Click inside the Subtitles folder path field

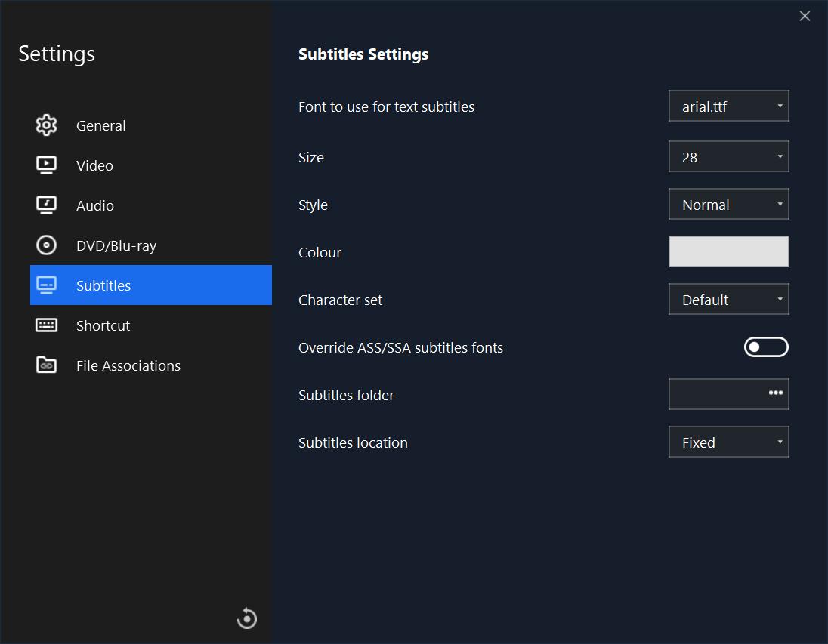click(x=714, y=395)
